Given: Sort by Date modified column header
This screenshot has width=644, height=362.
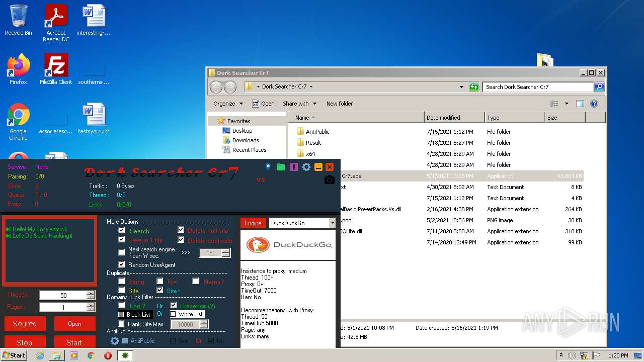Looking at the screenshot, I should click(454, 118).
